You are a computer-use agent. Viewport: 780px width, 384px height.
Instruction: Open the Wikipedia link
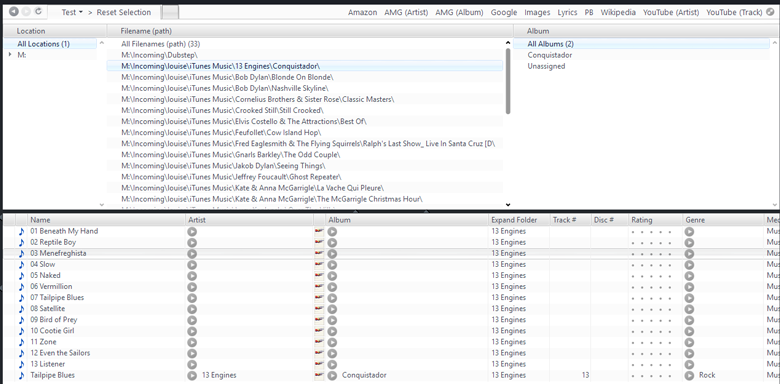tap(618, 12)
